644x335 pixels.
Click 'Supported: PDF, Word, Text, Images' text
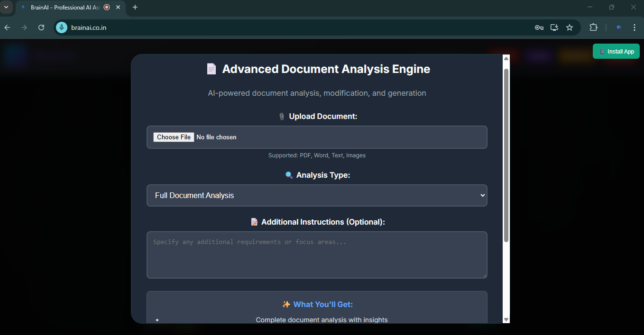tap(317, 155)
